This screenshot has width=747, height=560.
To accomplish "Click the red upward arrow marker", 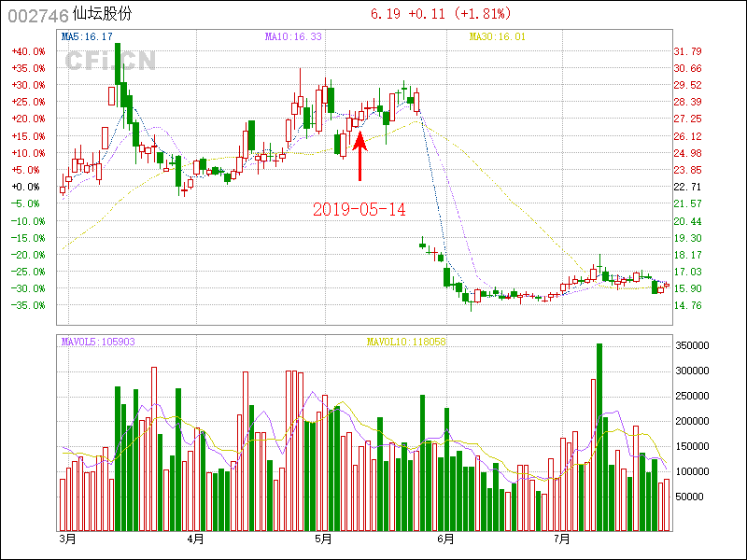I will (359, 157).
